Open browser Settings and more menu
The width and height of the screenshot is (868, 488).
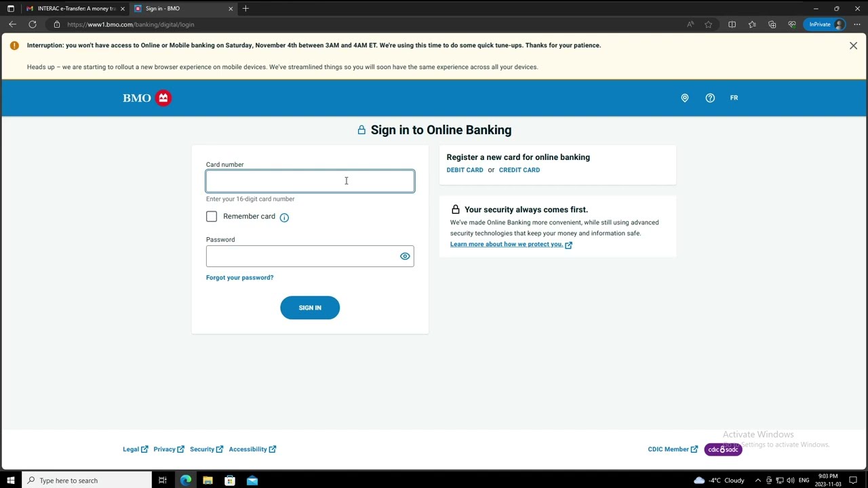(857, 24)
